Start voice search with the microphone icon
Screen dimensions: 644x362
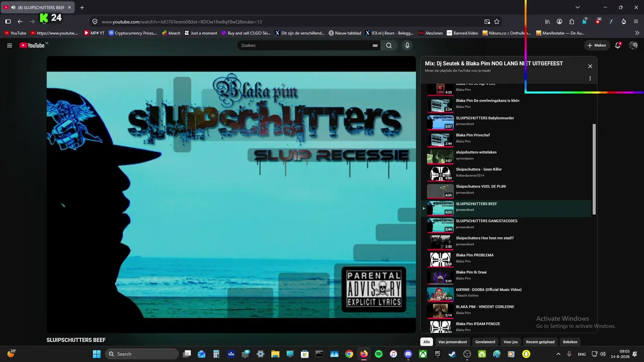(x=407, y=45)
